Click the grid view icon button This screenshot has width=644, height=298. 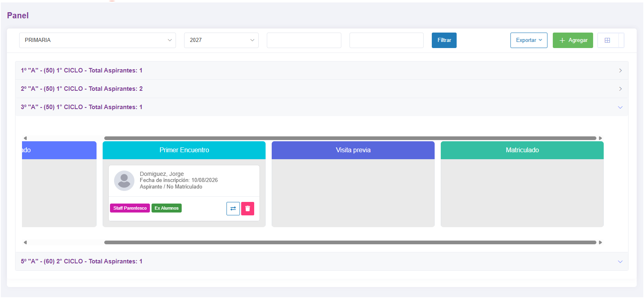pyautogui.click(x=607, y=40)
